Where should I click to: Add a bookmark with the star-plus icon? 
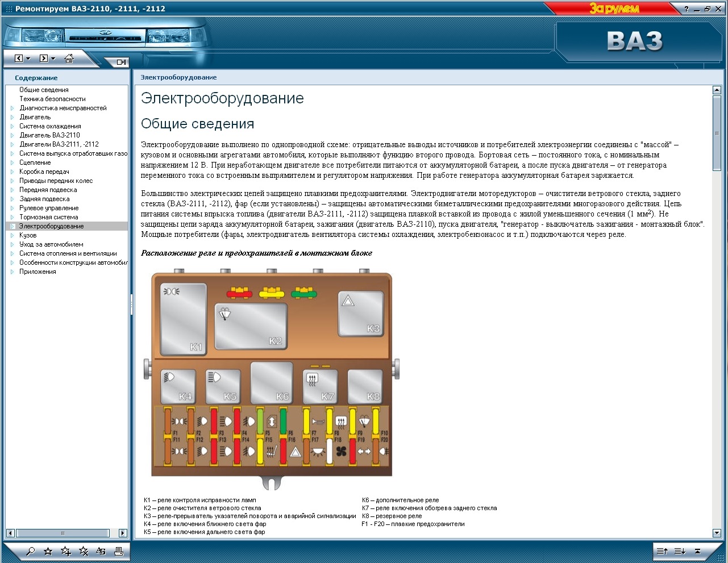[66, 551]
